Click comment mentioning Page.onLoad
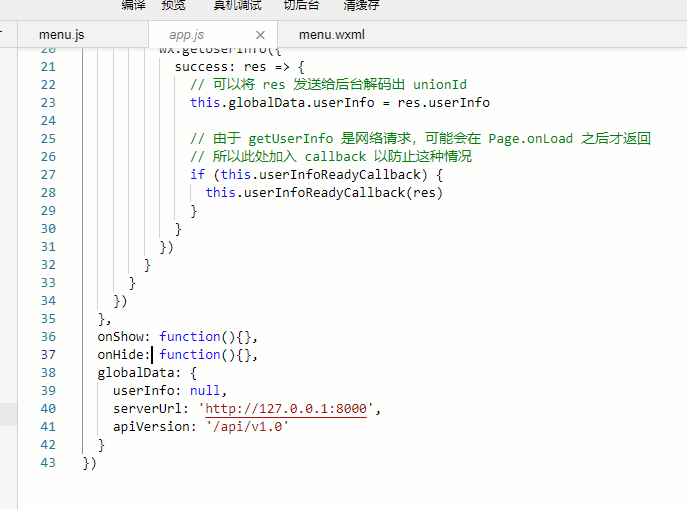This screenshot has width=687, height=509. (x=420, y=138)
